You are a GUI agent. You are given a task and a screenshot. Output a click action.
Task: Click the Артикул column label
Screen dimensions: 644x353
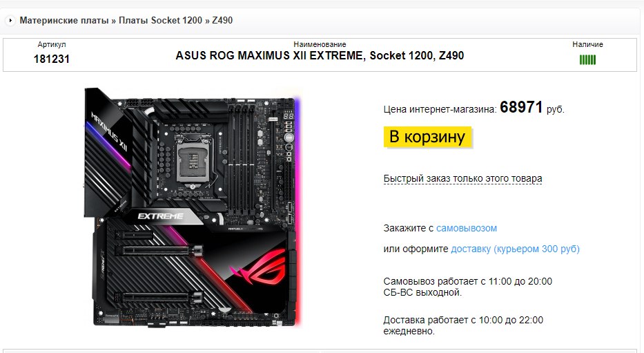(x=51, y=44)
